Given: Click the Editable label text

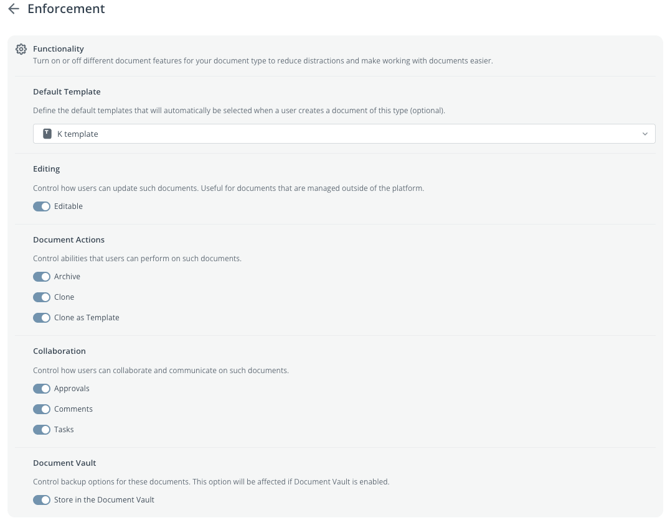Looking at the screenshot, I should 68,206.
